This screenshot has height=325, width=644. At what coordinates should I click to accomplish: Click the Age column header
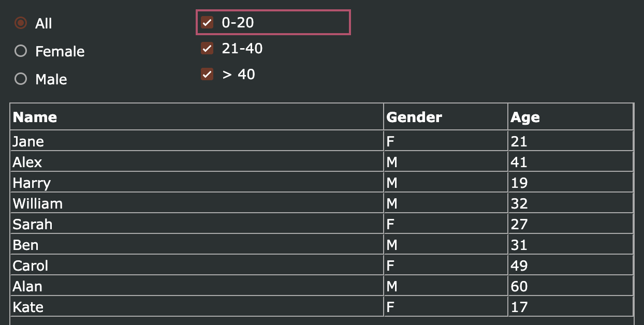pos(570,117)
